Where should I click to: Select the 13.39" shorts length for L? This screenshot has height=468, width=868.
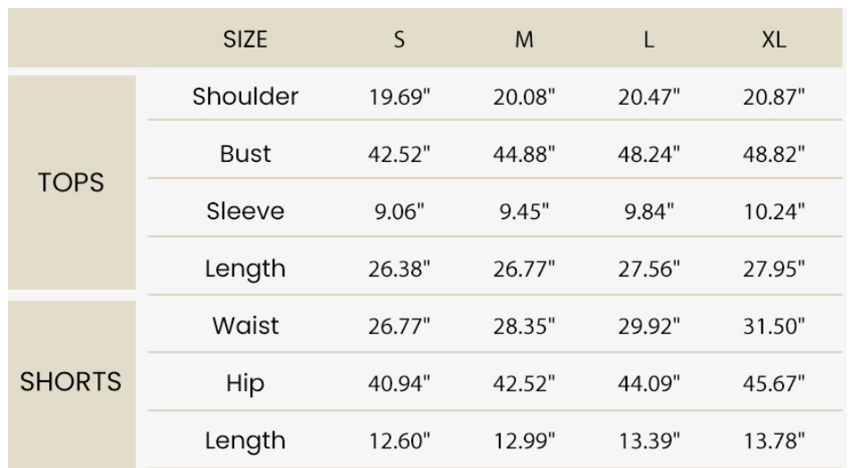649,441
